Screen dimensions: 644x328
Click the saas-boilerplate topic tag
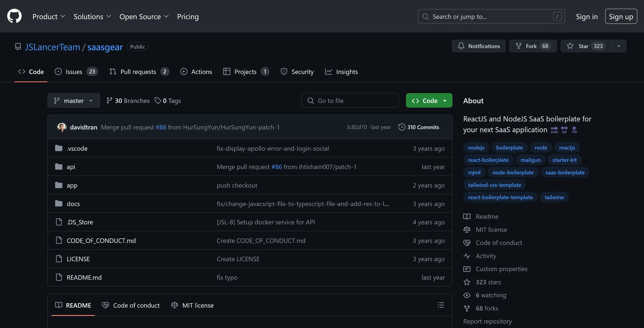tap(565, 172)
